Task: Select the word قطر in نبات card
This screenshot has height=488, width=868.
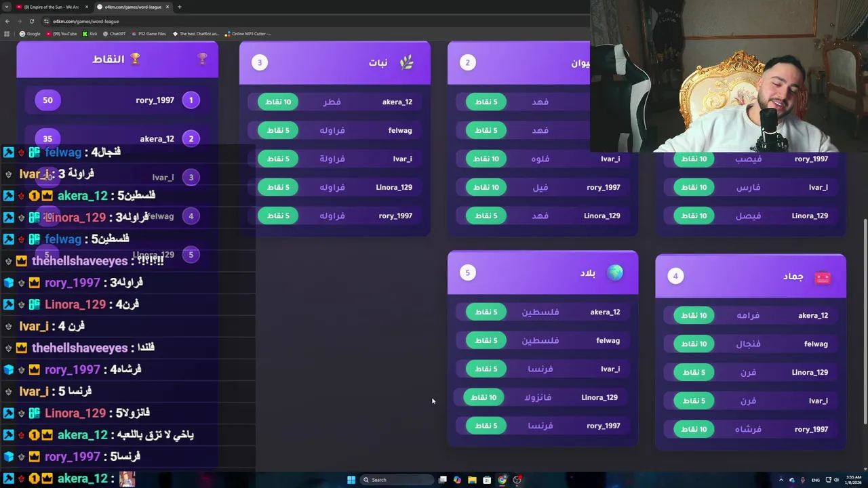Action: click(332, 102)
